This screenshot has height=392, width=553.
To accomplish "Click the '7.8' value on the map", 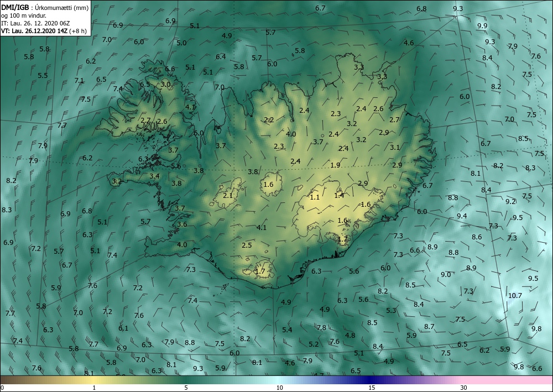I will 321,327.
